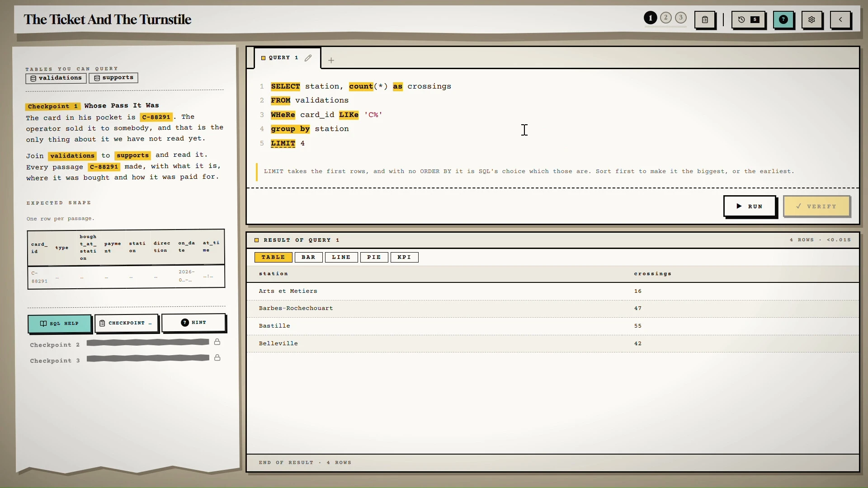Open the supports table chip
This screenshot has width=868, height=488.
pyautogui.click(x=113, y=78)
